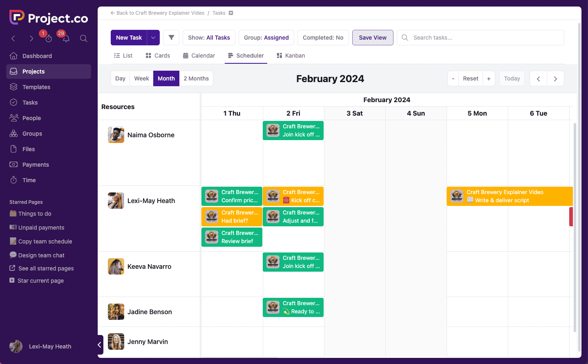Select the filter funnel icon beside New Task
Screen dimensions: 588x364
(171, 37)
